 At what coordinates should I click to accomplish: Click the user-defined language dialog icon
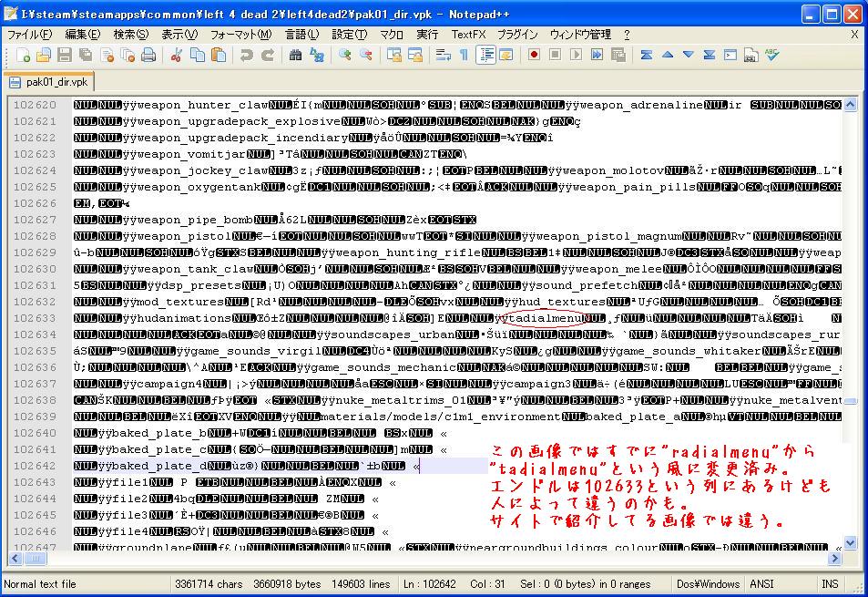506,55
